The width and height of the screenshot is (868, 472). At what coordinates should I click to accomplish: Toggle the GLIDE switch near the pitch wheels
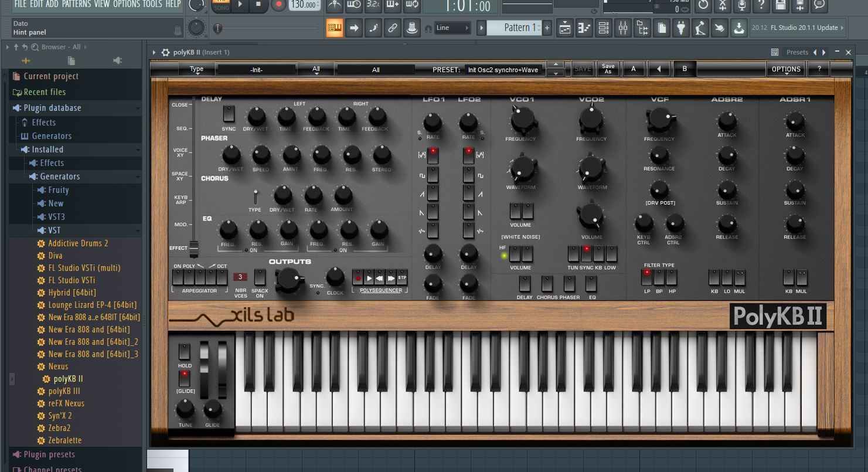(185, 378)
